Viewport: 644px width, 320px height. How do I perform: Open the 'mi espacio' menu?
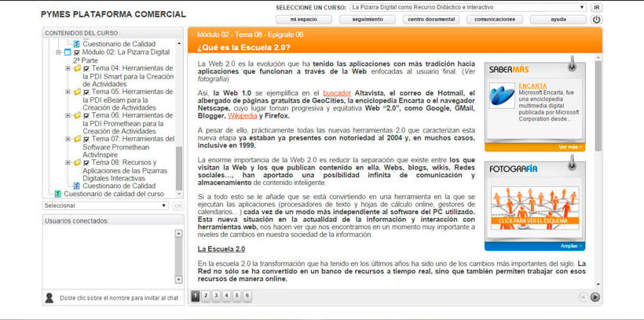[x=305, y=20]
